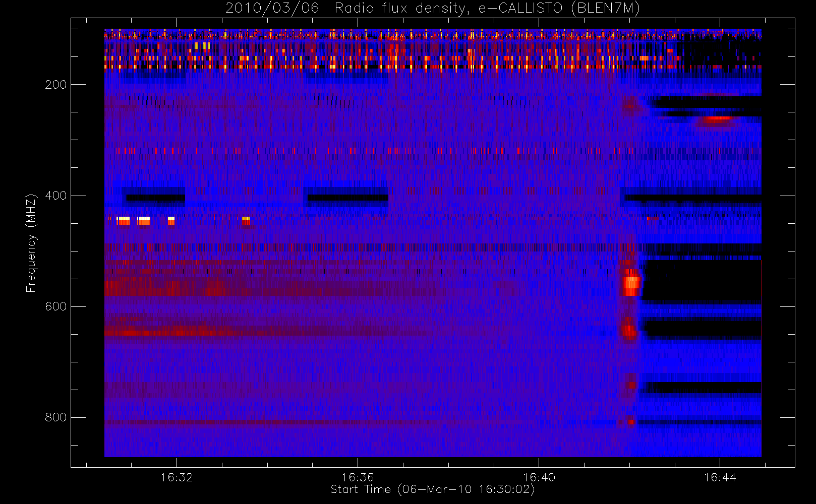This screenshot has height=504, width=816.
Task: Click the 16:44 time tick label
Action: tap(720, 477)
